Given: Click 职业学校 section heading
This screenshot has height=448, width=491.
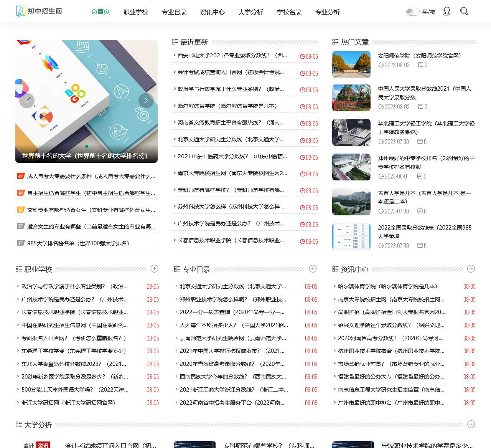Looking at the screenshot, I should (38, 269).
